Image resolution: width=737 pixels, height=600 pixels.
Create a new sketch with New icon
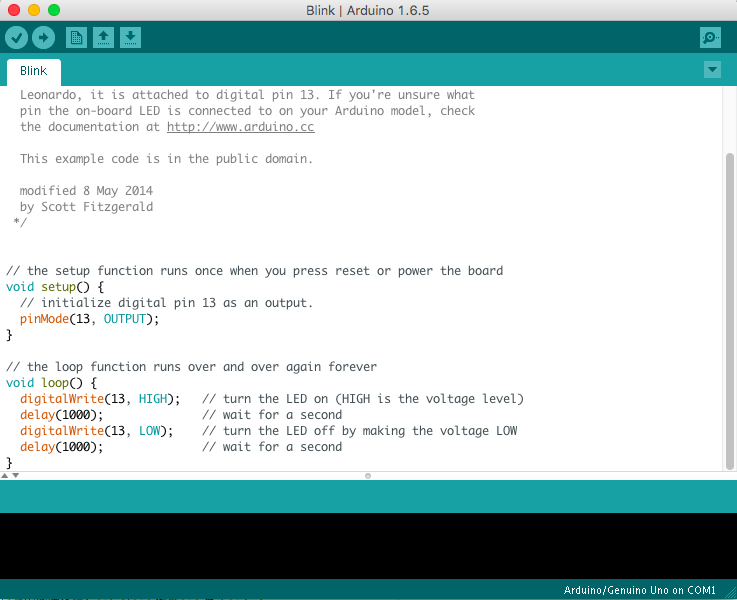click(x=76, y=38)
